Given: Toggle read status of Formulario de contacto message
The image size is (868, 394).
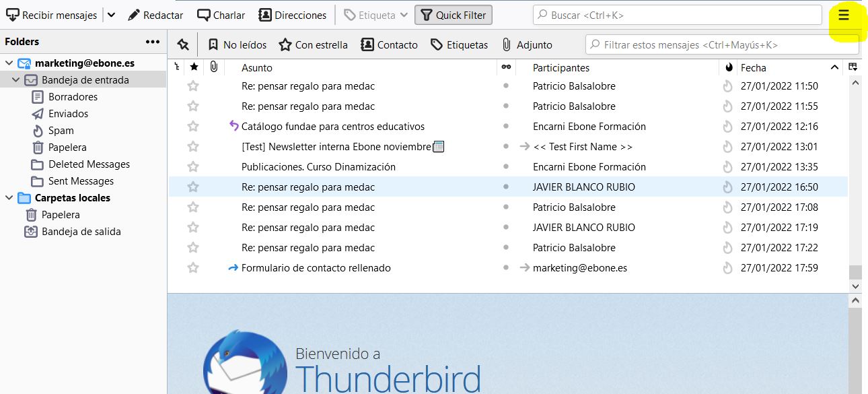Looking at the screenshot, I should click(x=505, y=268).
